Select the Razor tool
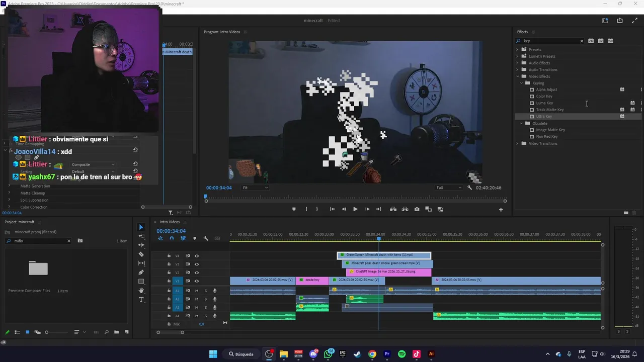The width and height of the screenshot is (644, 362). (x=141, y=254)
